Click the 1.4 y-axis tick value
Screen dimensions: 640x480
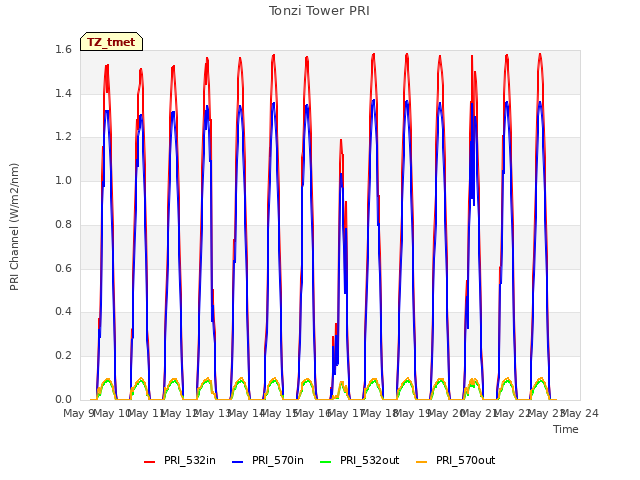pyautogui.click(x=63, y=93)
